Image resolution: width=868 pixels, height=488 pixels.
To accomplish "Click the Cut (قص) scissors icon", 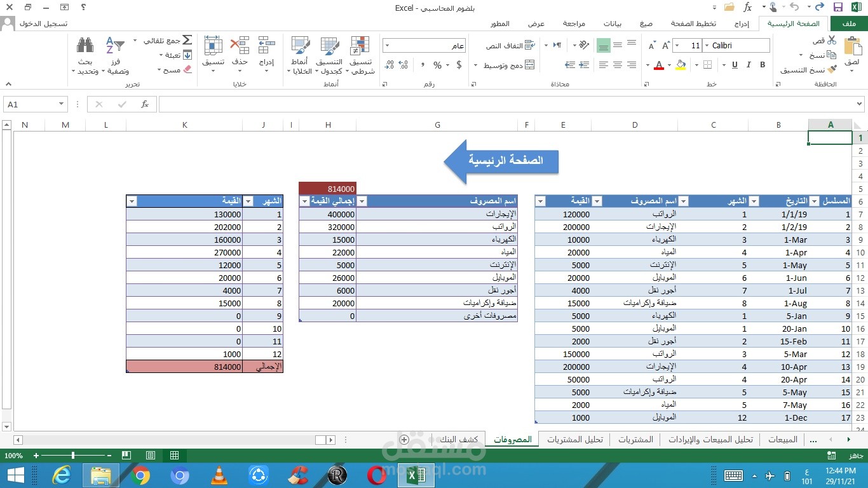I will click(832, 41).
